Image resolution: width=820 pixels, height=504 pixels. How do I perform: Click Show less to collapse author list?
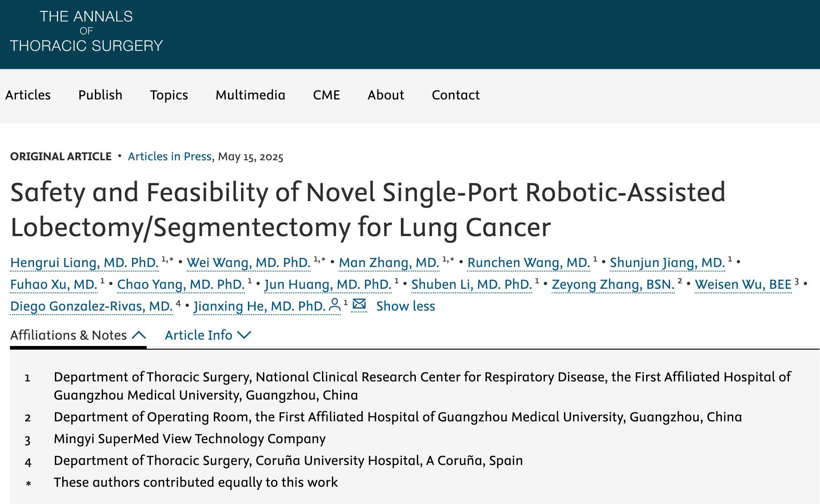405,306
